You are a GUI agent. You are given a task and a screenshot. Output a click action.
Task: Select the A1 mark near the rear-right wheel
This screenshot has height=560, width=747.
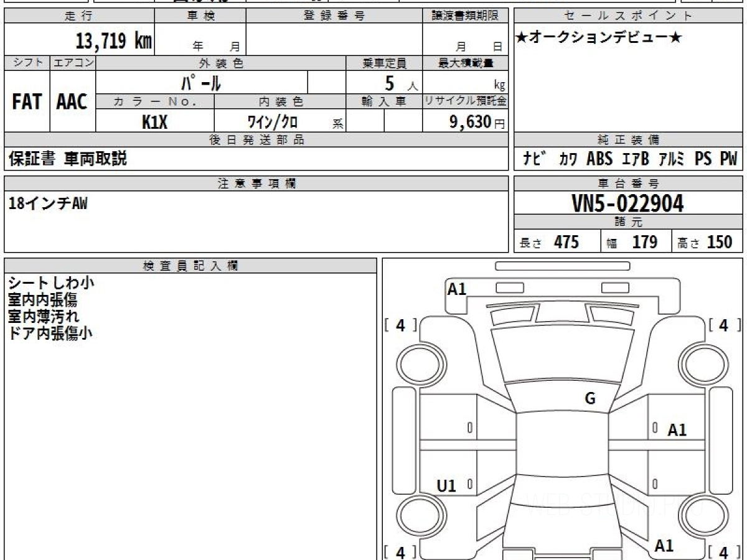point(664,546)
